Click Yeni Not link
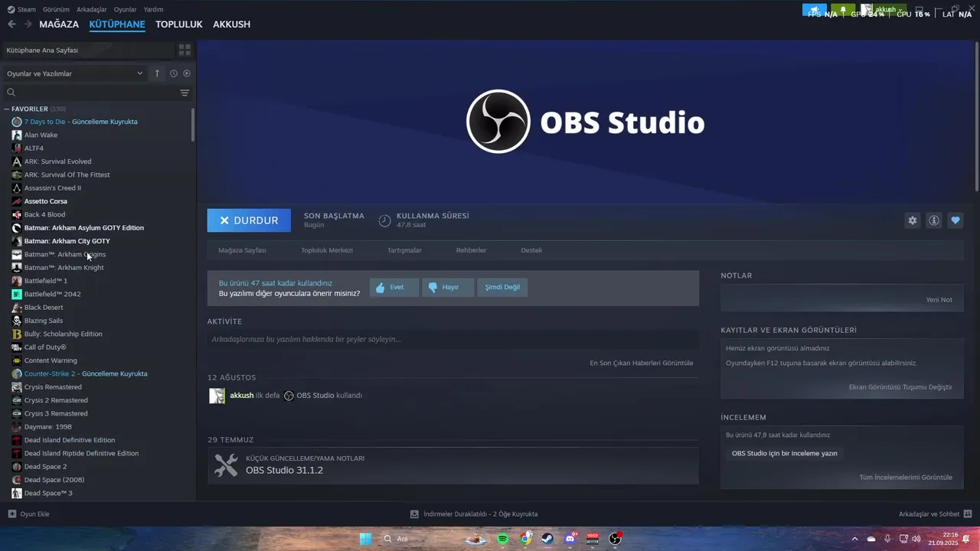980x551 pixels. [939, 300]
